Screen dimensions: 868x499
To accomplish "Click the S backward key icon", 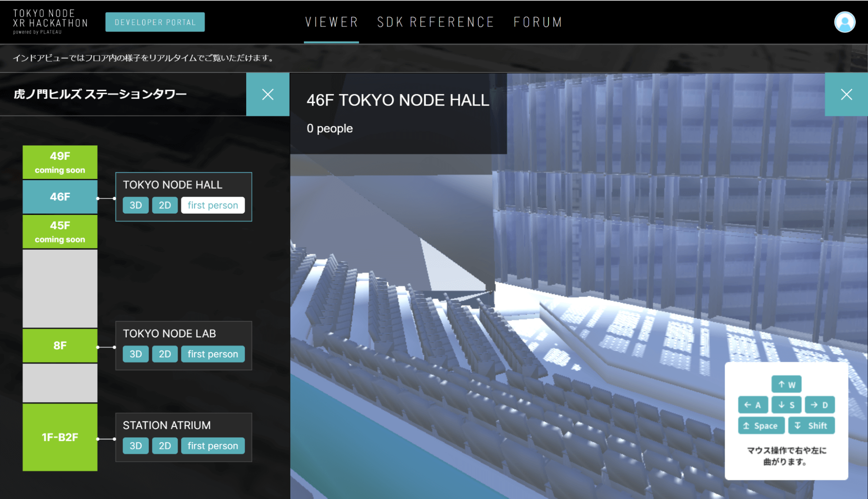I will pyautogui.click(x=786, y=405).
